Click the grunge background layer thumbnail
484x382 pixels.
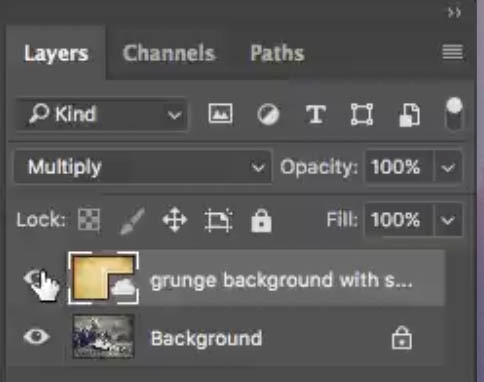(x=103, y=278)
